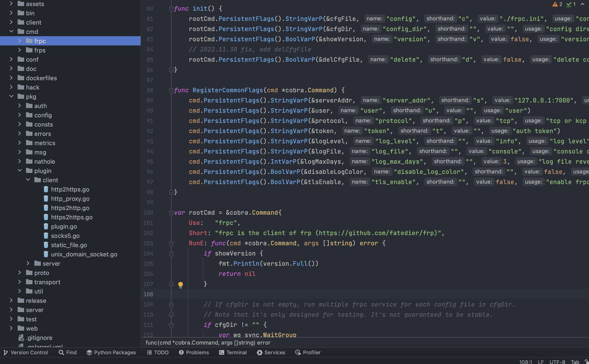Expand the bin folder chevron

pos(11,13)
